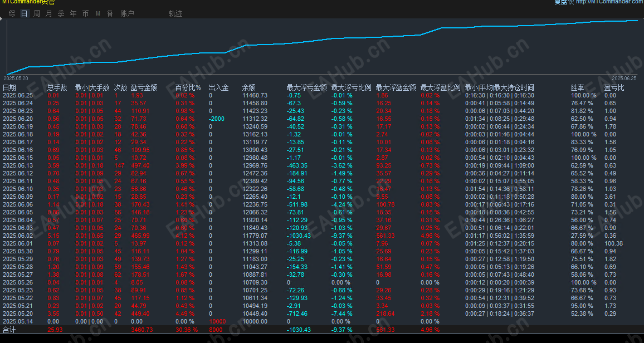Click net deposit total 8000
This screenshot has width=644, height=343.
(x=216, y=330)
